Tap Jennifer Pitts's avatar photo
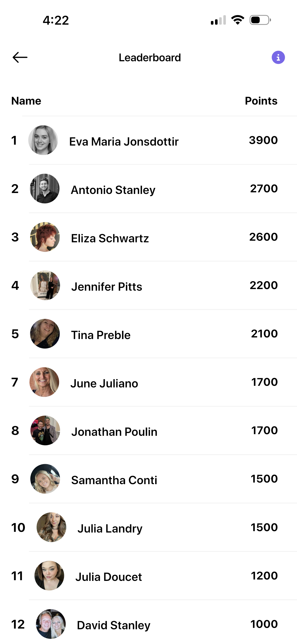 [x=45, y=285]
